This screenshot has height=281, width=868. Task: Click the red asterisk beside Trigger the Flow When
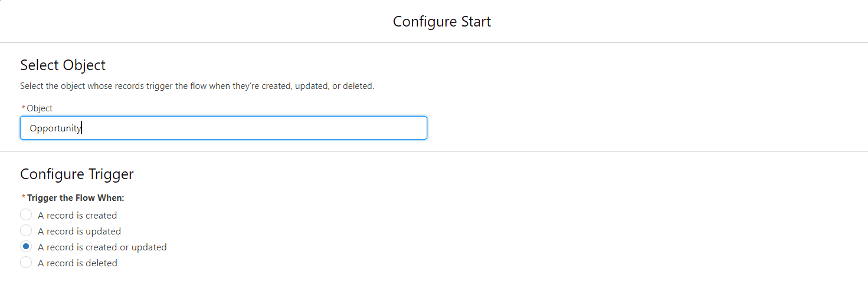point(24,198)
